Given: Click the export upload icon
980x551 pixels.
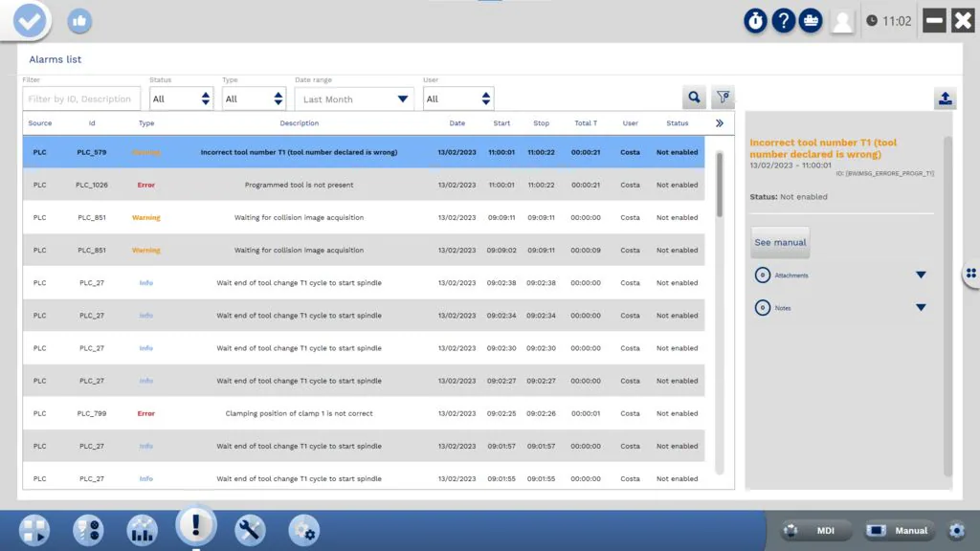Looking at the screenshot, I should (x=945, y=99).
